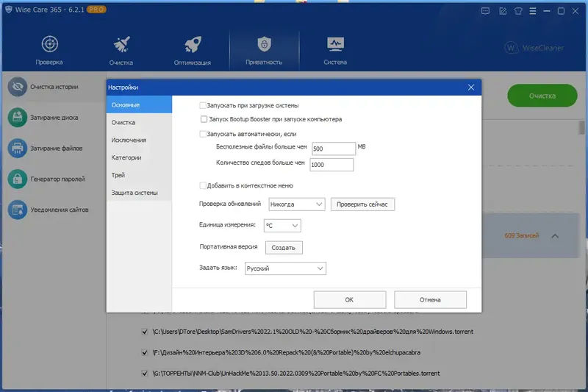The height and width of the screenshot is (392, 588).
Task: Select the Защита системы settings tab
Action: point(139,193)
